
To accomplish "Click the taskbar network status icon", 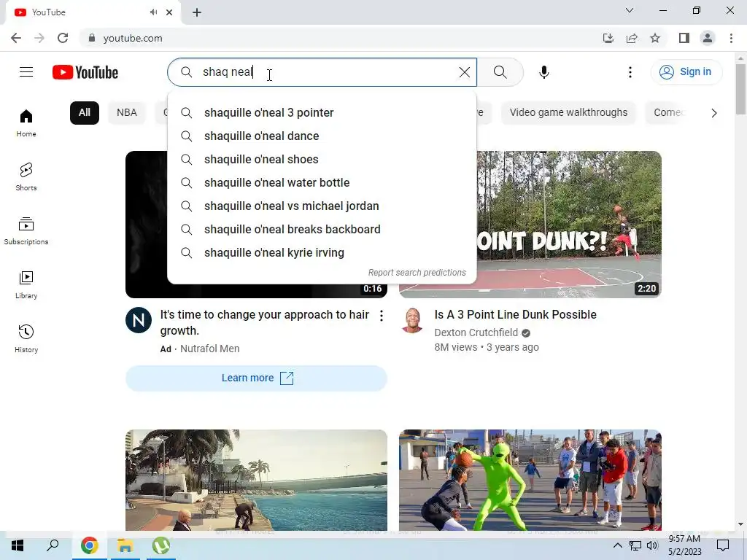I will 635,545.
